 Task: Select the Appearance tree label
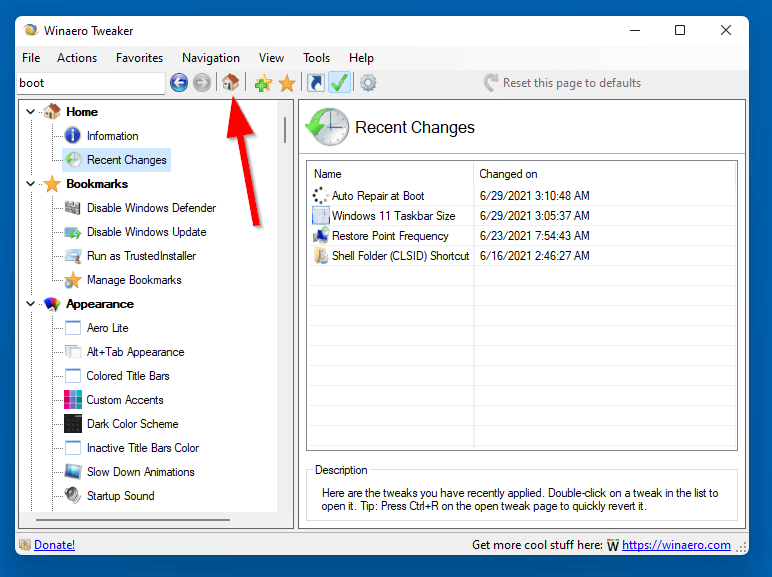coord(100,304)
